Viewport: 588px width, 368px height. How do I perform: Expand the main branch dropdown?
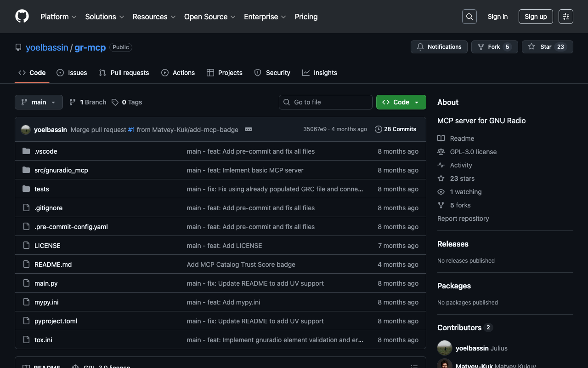39,102
